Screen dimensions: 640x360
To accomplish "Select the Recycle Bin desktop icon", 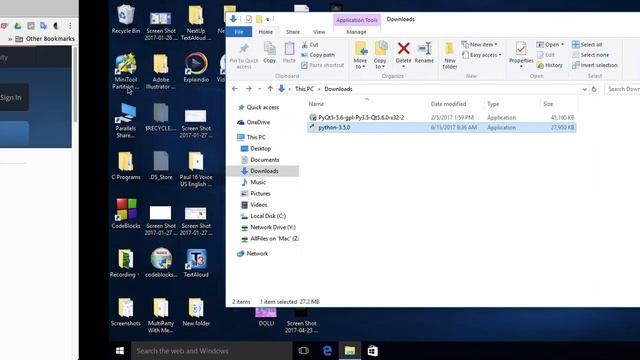I will click(126, 19).
